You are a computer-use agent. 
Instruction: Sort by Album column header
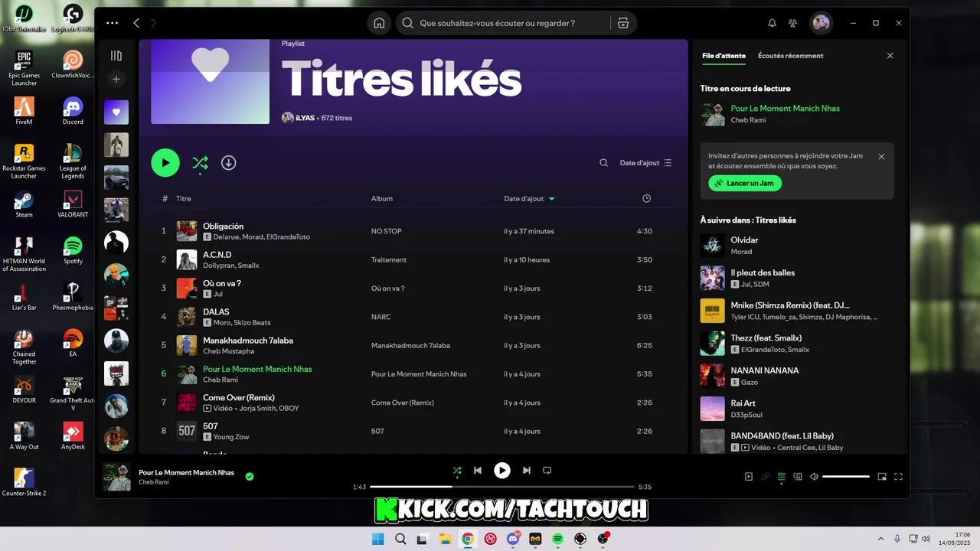[x=382, y=198]
